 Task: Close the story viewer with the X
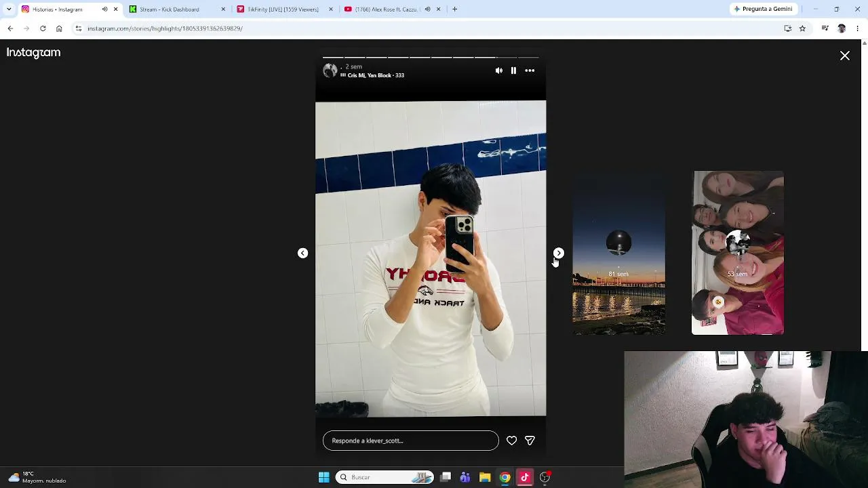pos(845,56)
